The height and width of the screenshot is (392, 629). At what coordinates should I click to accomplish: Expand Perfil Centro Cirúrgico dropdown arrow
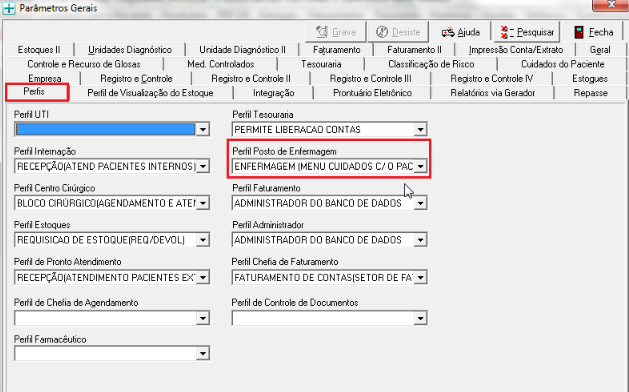[203, 203]
